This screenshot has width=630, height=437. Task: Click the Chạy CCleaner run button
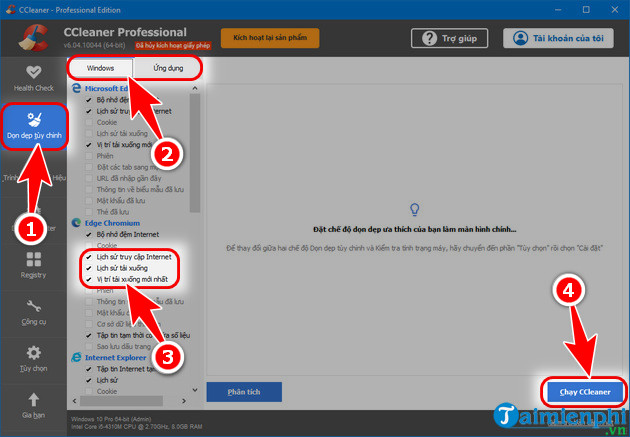585,392
